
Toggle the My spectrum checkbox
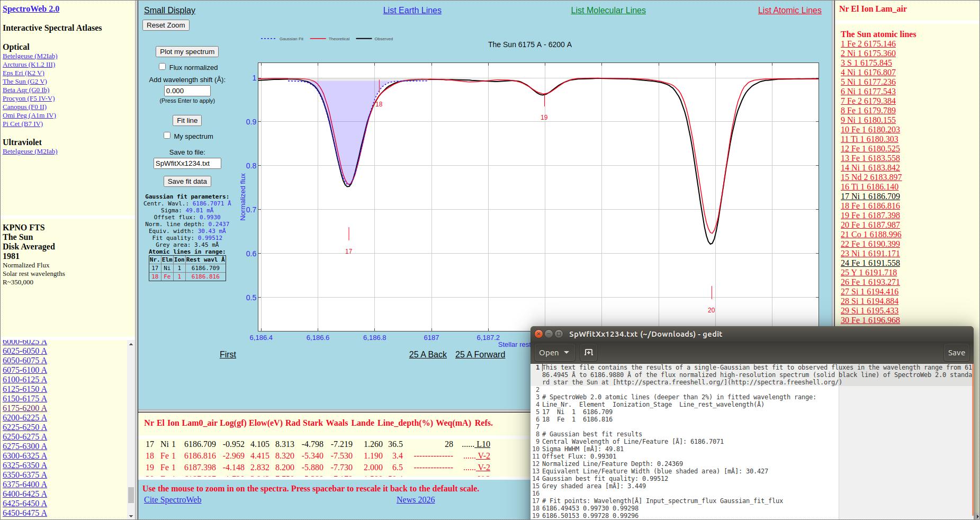167,136
